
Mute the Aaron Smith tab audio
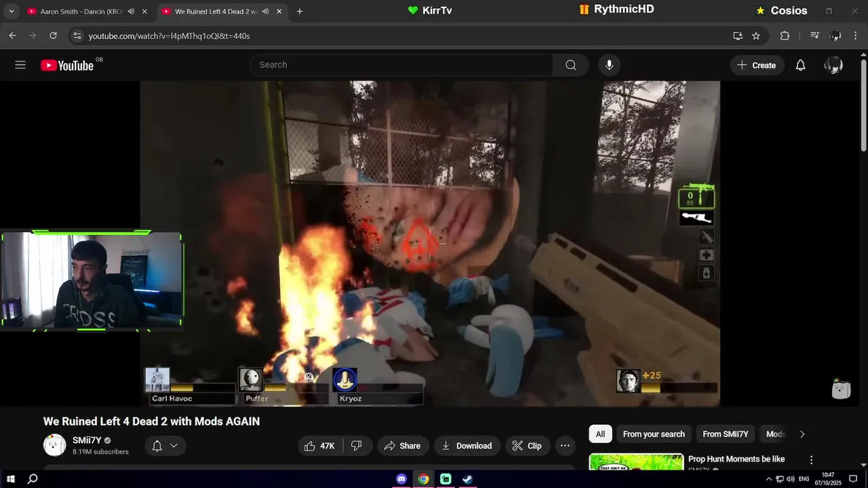[132, 12]
